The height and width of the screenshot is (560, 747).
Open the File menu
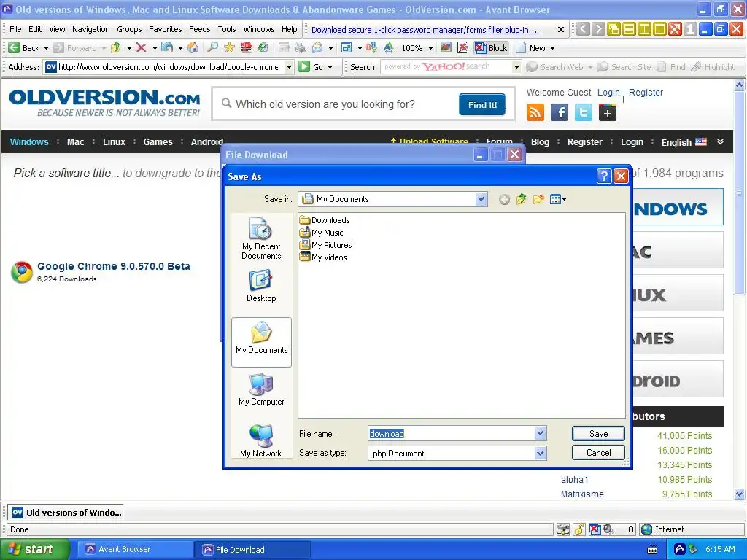tap(15, 29)
